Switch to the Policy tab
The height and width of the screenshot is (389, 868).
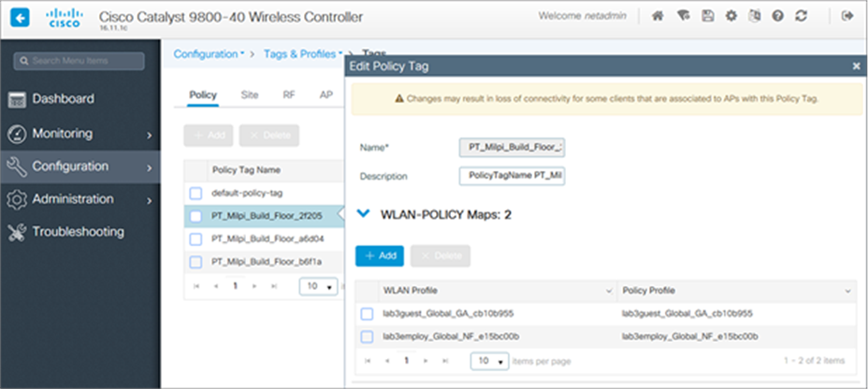pyautogui.click(x=203, y=95)
